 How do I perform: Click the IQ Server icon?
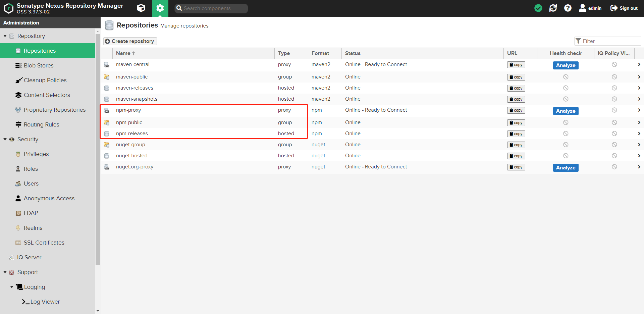tap(11, 257)
